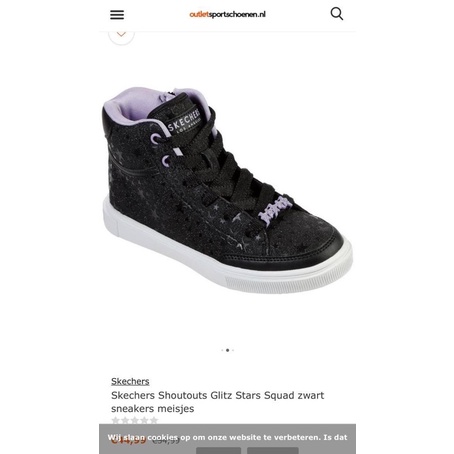The height and width of the screenshot is (454, 454).
Task: Rate the product with the third star
Action: pyautogui.click(x=135, y=421)
